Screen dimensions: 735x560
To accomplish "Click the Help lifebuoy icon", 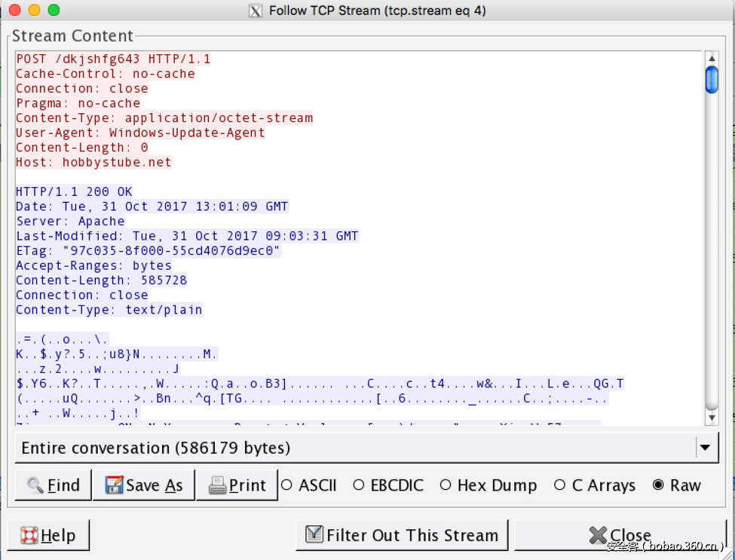I will (29, 535).
